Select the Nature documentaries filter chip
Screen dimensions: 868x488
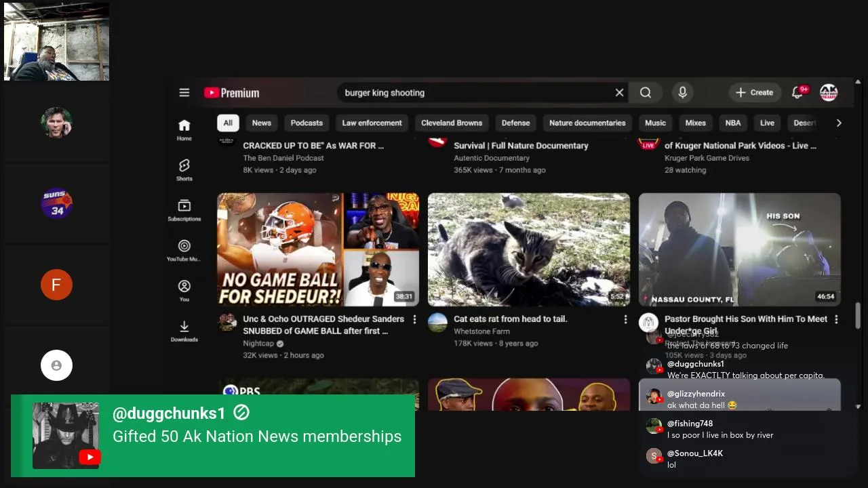[x=587, y=123]
